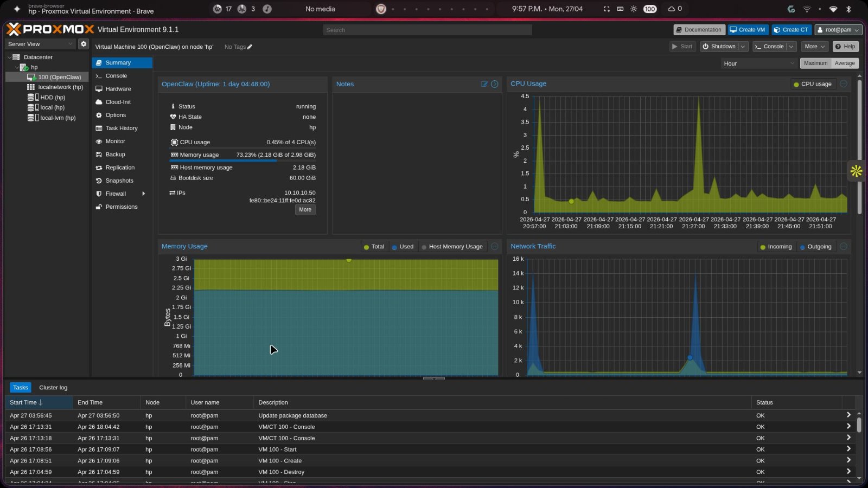Click the yellow asterisk side widget
This screenshot has width=868, height=488.
coord(857,171)
